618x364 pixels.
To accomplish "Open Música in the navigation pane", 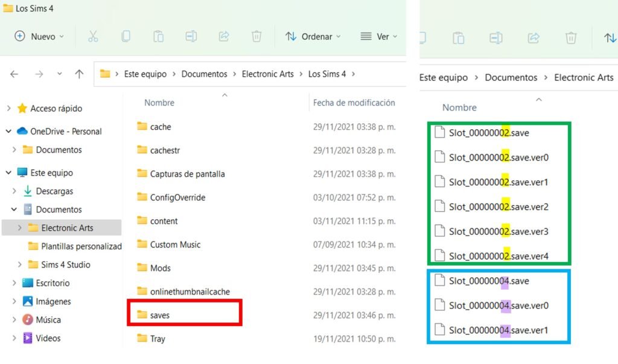I will tap(48, 319).
